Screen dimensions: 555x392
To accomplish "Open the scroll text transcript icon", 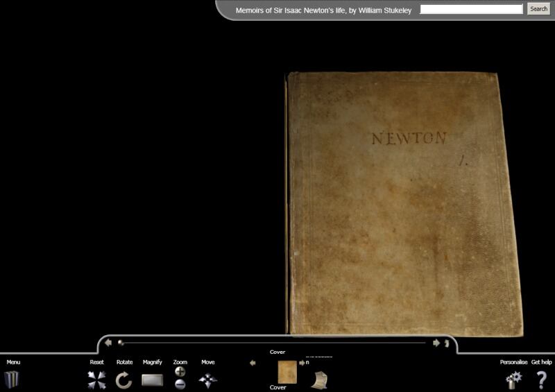I will coord(319,380).
